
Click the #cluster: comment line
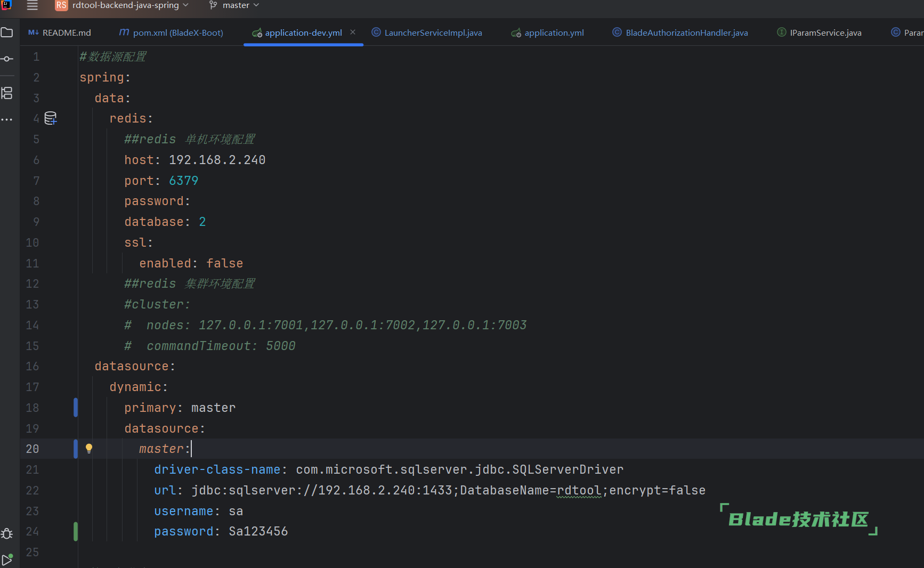[x=157, y=304]
